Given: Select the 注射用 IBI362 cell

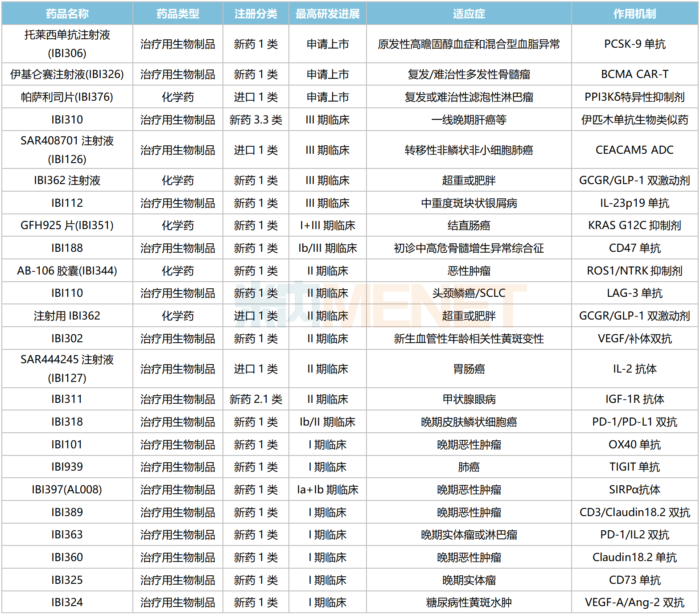Looking at the screenshot, I should point(67,316).
